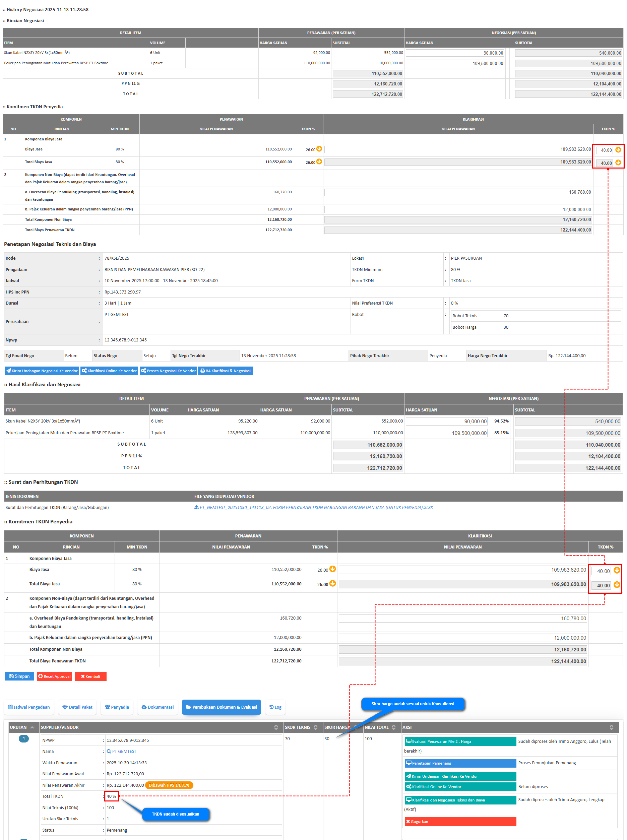Table above Simpan: arrow beside Klarifikasi 40.00, first Biaya Jasa row
This screenshot has height=840, width=627.
(x=617, y=570)
